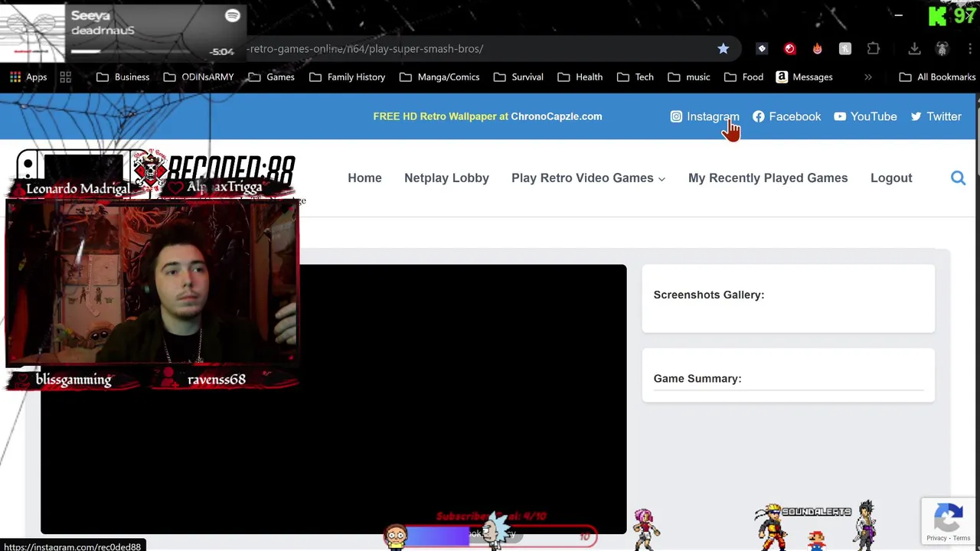
Task: Click the Amazon icon beside Messages
Action: point(782,77)
